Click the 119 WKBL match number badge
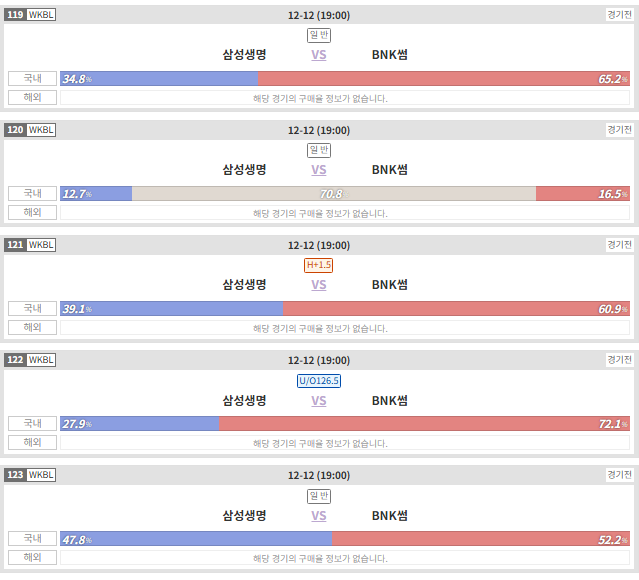Viewport: 639px width, 580px height. [x=30, y=15]
